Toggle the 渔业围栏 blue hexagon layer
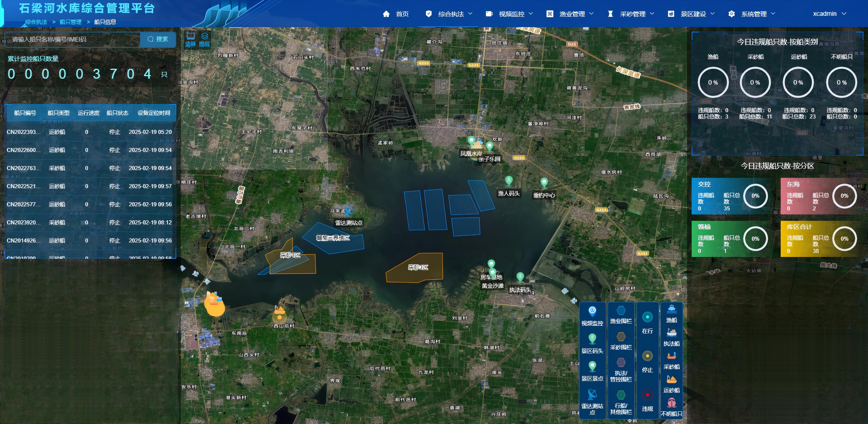Viewport: 868px width, 424px height. pos(621,310)
